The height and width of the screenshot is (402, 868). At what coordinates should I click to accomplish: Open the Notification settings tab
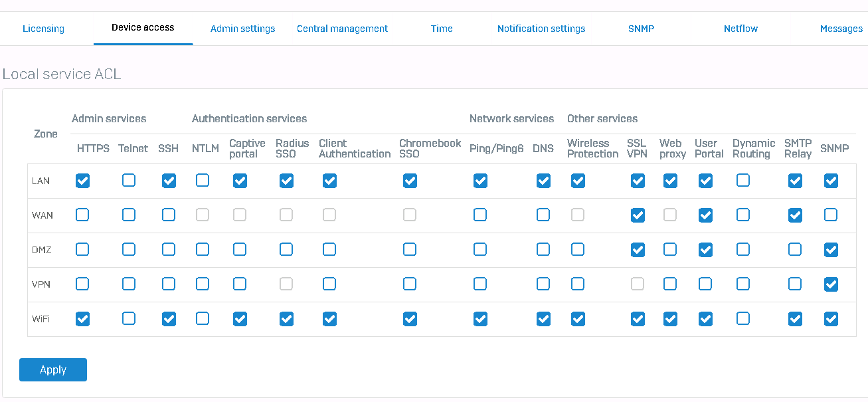pos(541,29)
